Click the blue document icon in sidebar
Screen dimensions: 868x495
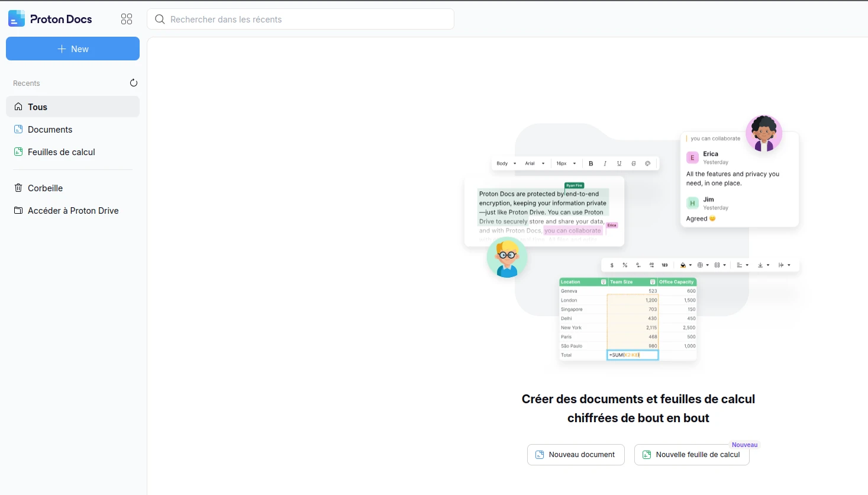coord(18,130)
